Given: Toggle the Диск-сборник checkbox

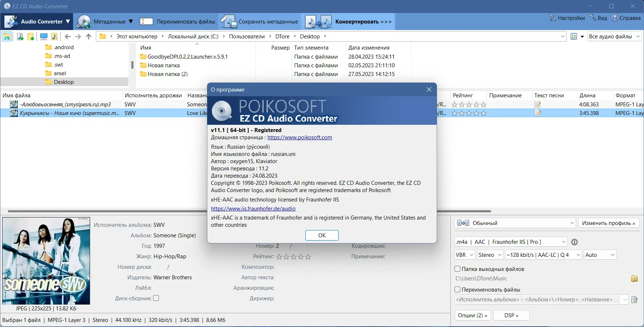Looking at the screenshot, I should (x=156, y=298).
